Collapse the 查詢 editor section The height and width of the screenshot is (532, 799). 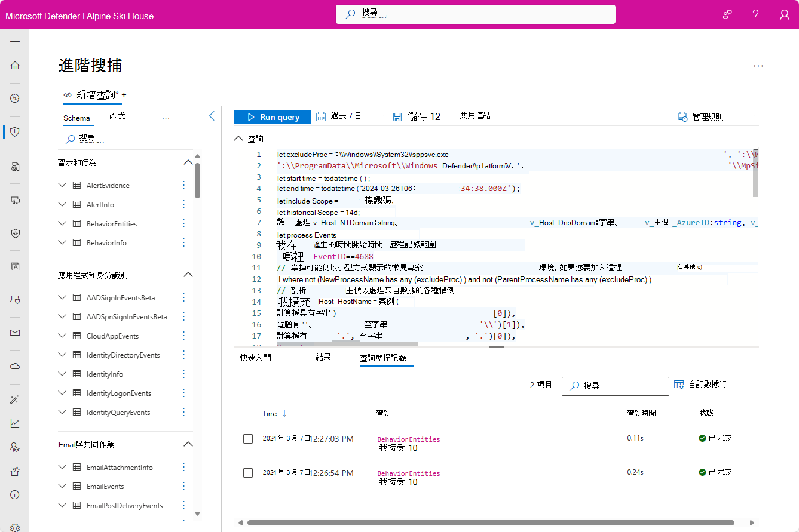coord(238,139)
